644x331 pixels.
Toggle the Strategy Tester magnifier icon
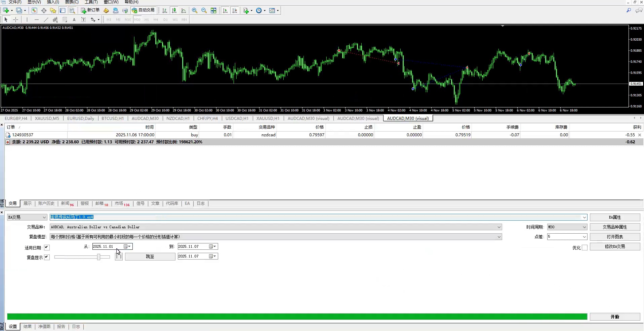[72, 10]
